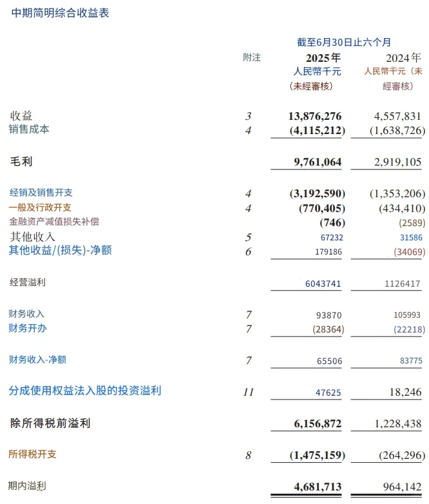Screen dimensions: 429x504
Task: Select the 财务收入 row label
Action: click(26, 314)
